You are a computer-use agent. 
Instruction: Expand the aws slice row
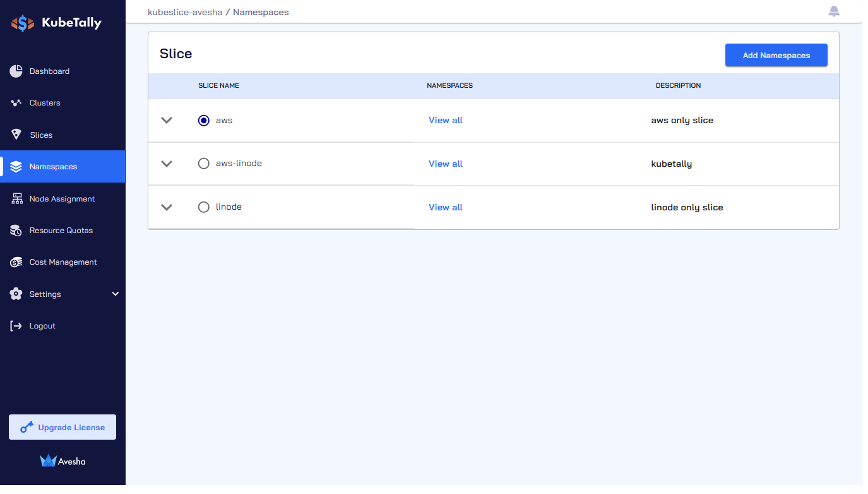coord(167,120)
